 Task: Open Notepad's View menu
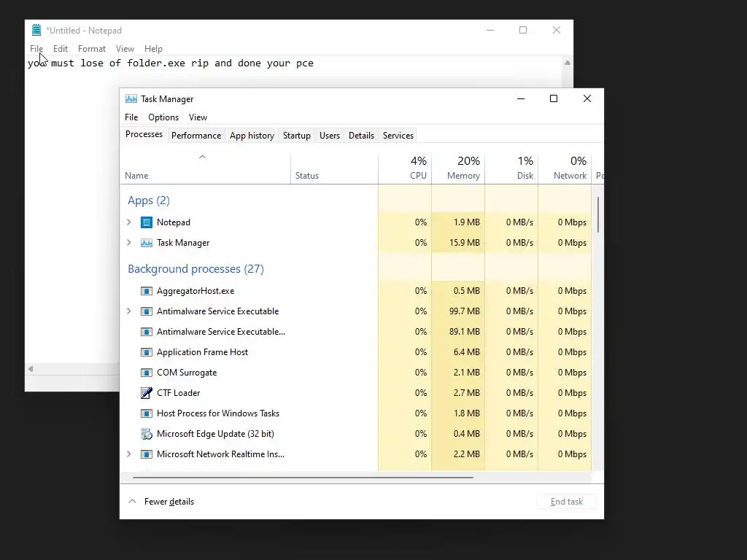point(125,49)
